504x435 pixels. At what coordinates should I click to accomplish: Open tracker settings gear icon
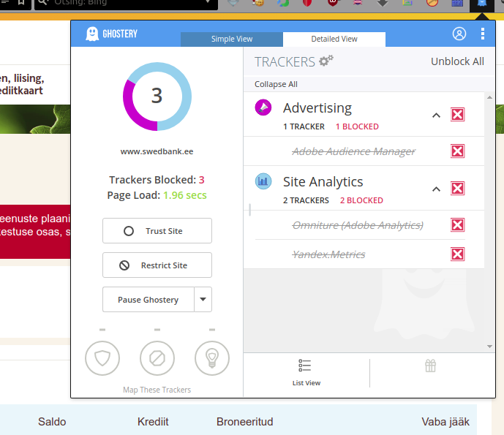pos(326,61)
